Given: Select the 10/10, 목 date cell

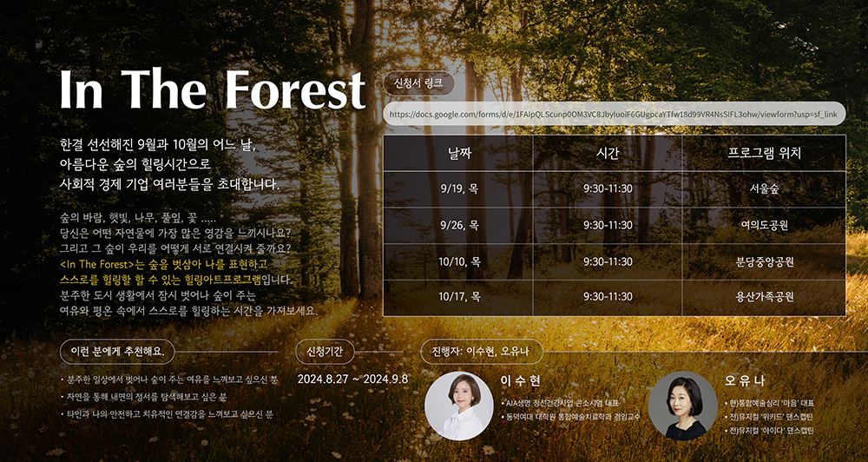Looking at the screenshot, I should (458, 261).
